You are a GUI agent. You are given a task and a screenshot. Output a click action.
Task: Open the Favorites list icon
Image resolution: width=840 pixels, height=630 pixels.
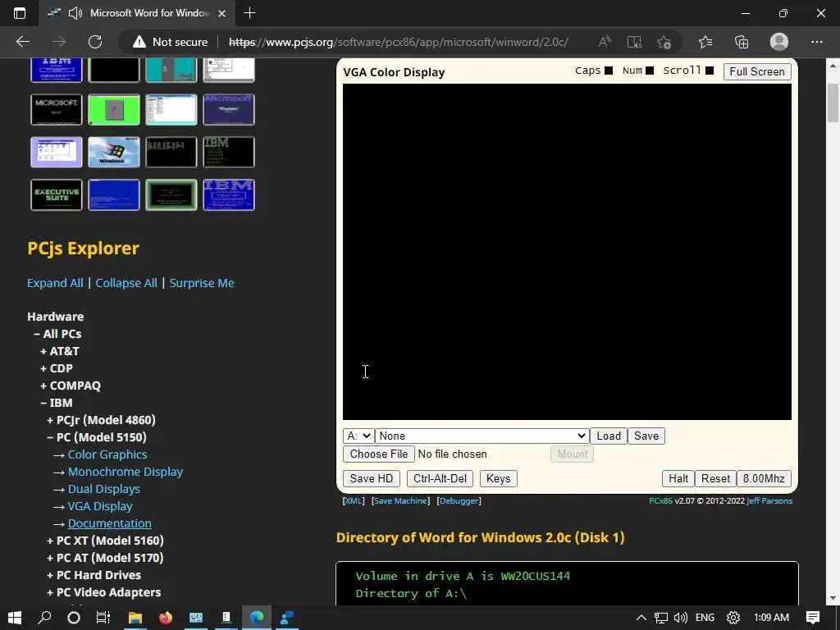pyautogui.click(x=705, y=42)
